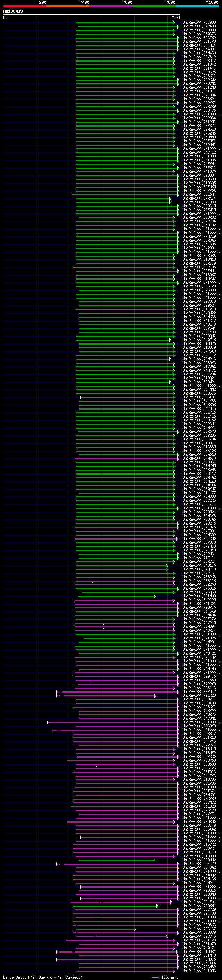Image resolution: width=222 pixels, height=980 pixels.
Task: Open the UniRef100_Q54DB1 hit
Action: coord(199,49)
